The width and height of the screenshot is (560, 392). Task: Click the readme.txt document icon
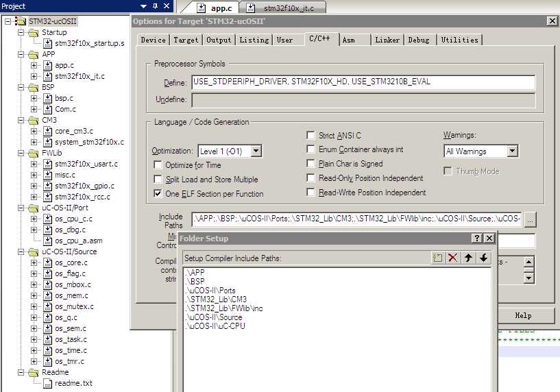coord(47,383)
